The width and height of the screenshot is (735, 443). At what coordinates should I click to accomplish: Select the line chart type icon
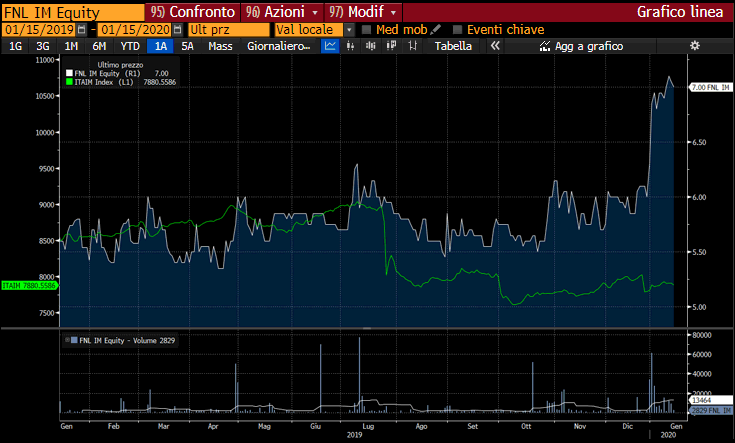(x=331, y=46)
